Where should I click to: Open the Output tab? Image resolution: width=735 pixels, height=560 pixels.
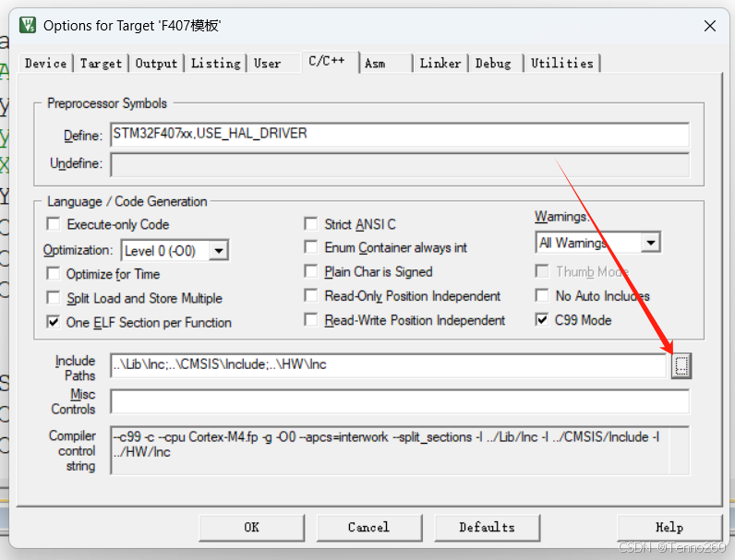(x=156, y=64)
